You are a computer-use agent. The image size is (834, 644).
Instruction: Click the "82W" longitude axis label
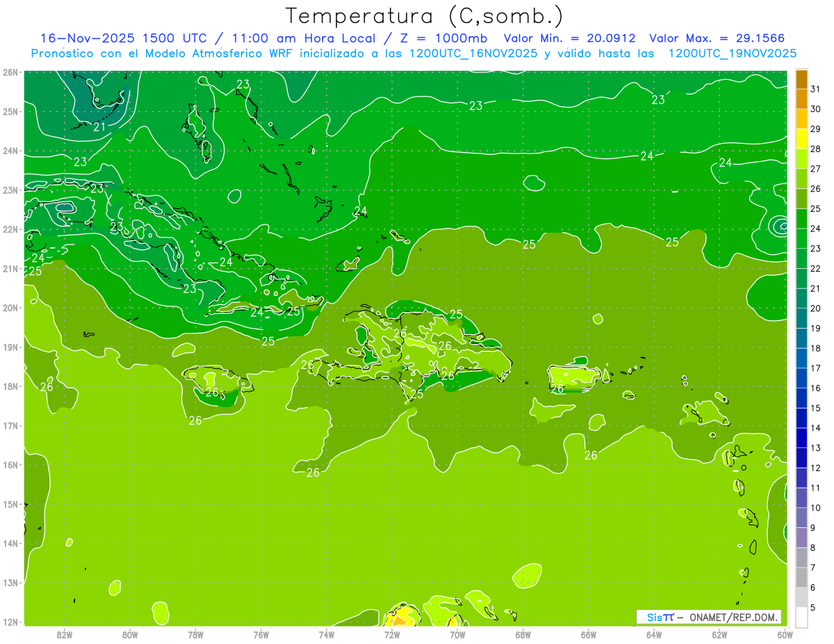pyautogui.click(x=65, y=634)
